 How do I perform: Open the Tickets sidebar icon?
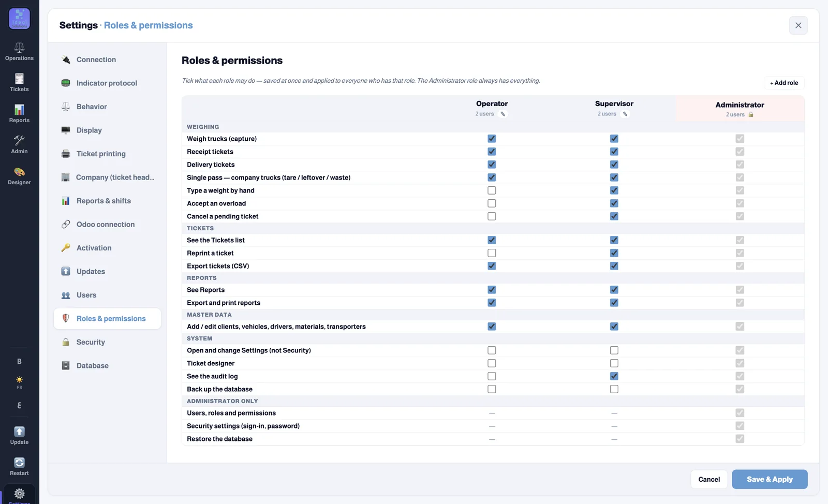[x=19, y=83]
